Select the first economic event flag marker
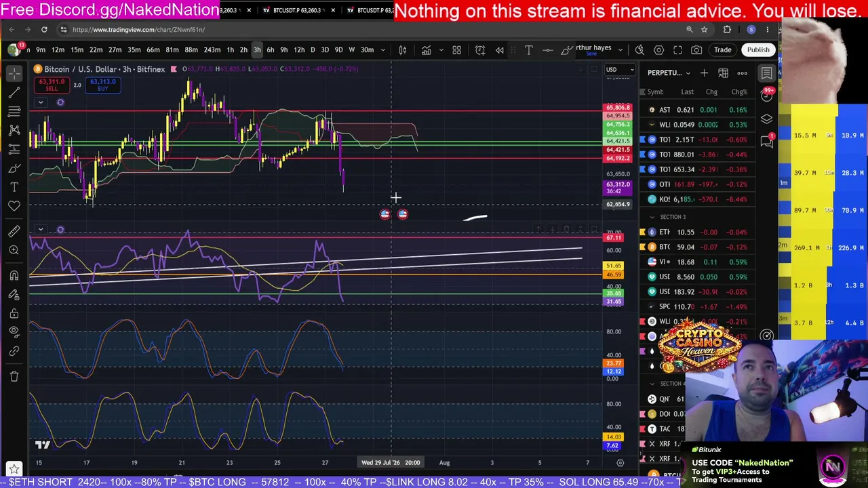This screenshot has width=868, height=488. click(x=385, y=214)
